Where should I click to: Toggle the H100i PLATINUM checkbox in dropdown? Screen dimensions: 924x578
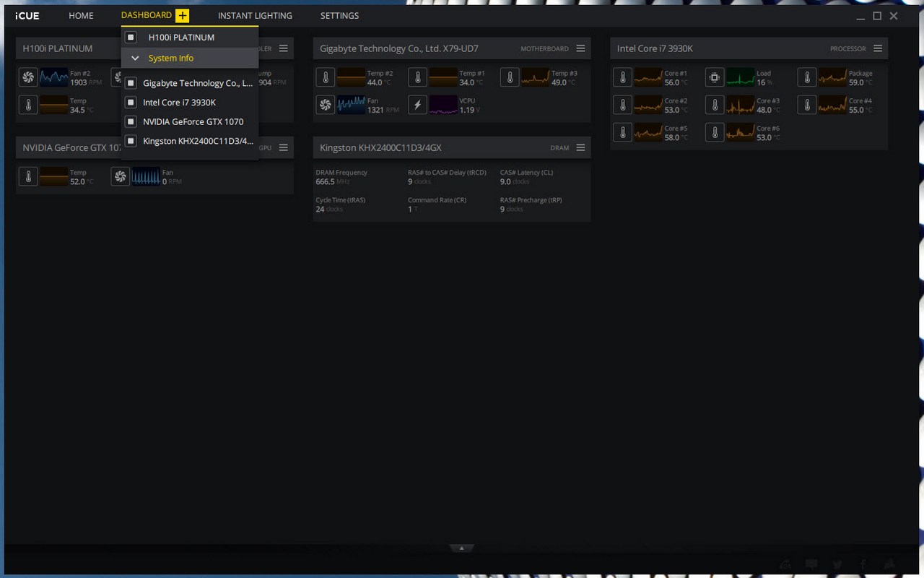pos(131,37)
